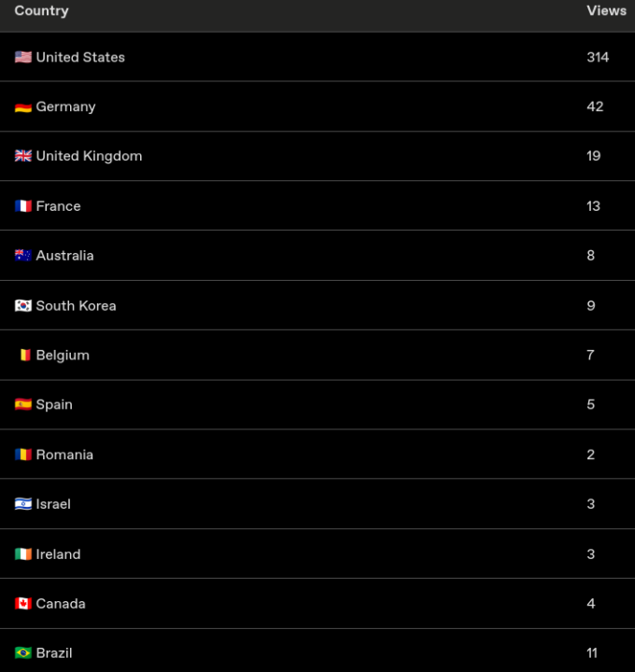
Task: Click the Germany flag icon
Action: pos(23,107)
